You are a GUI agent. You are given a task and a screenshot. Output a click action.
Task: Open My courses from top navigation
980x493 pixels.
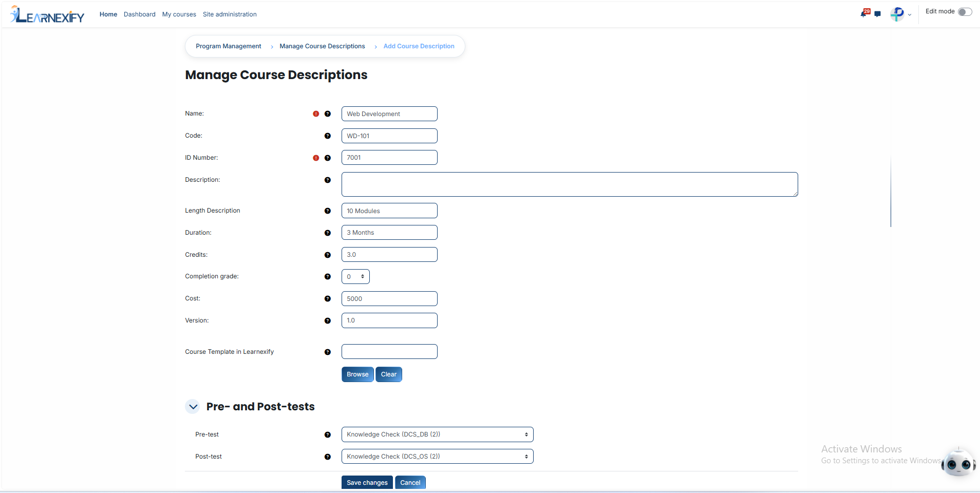[x=179, y=14]
